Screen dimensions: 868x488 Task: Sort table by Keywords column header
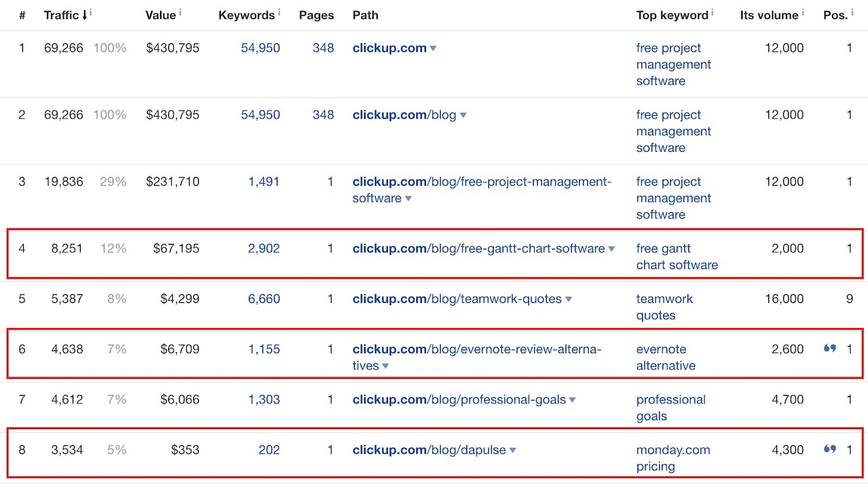[248, 15]
